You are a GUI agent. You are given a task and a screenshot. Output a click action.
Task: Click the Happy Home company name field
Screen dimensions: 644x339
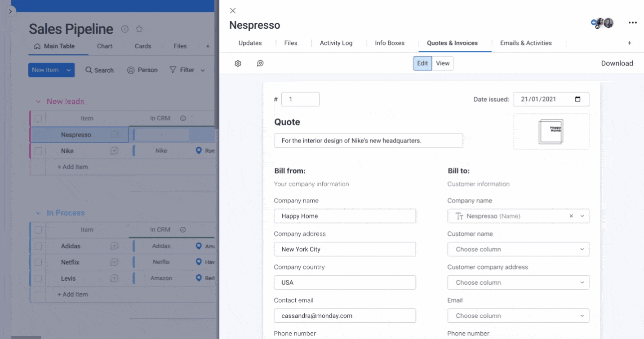click(345, 216)
